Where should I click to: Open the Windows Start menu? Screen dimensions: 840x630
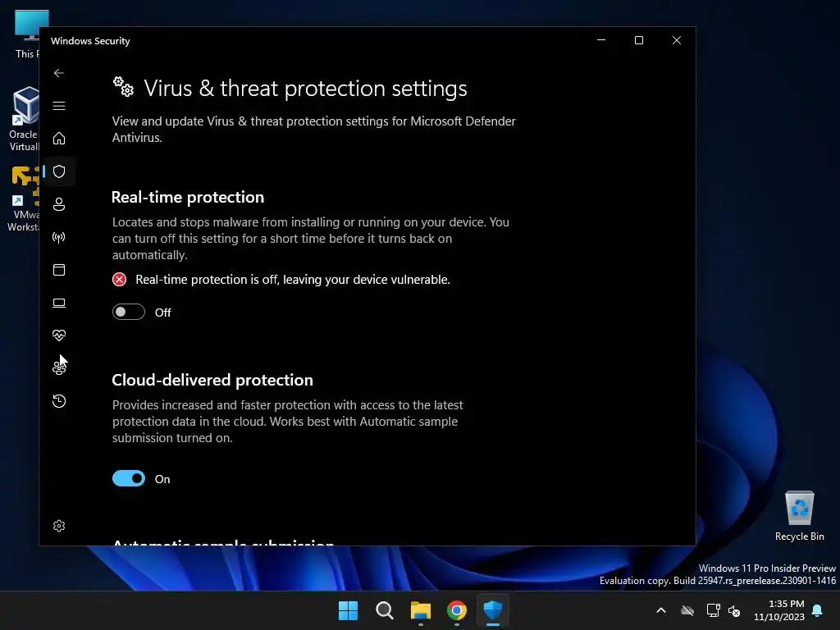pos(348,610)
